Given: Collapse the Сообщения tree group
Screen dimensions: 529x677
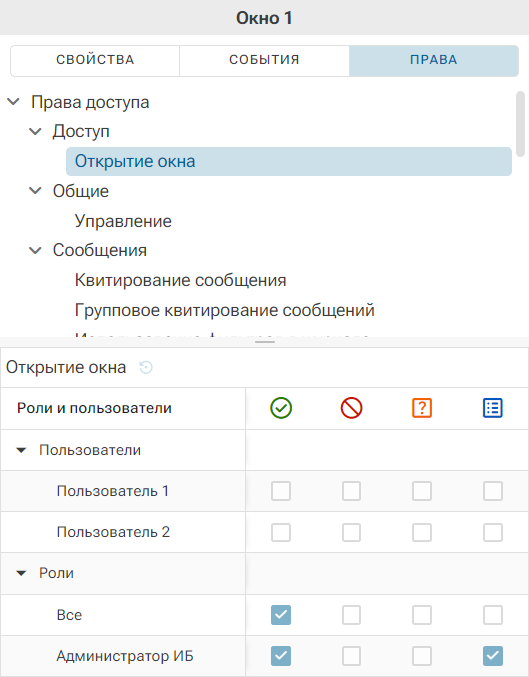Looking at the screenshot, I should (x=35, y=250).
